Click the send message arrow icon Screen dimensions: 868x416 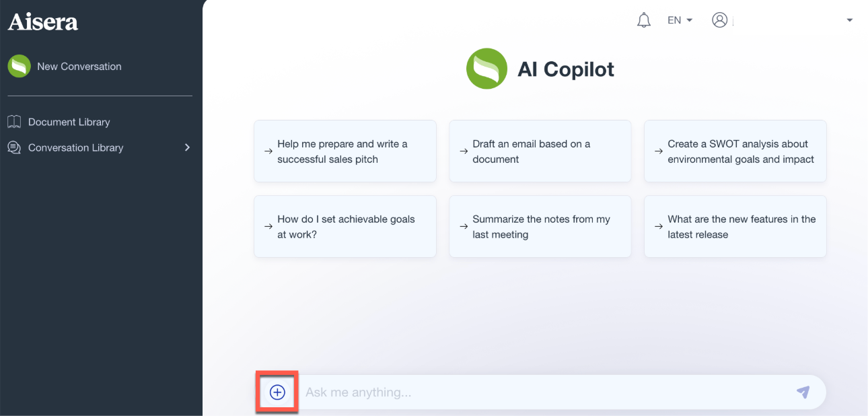[x=803, y=392]
